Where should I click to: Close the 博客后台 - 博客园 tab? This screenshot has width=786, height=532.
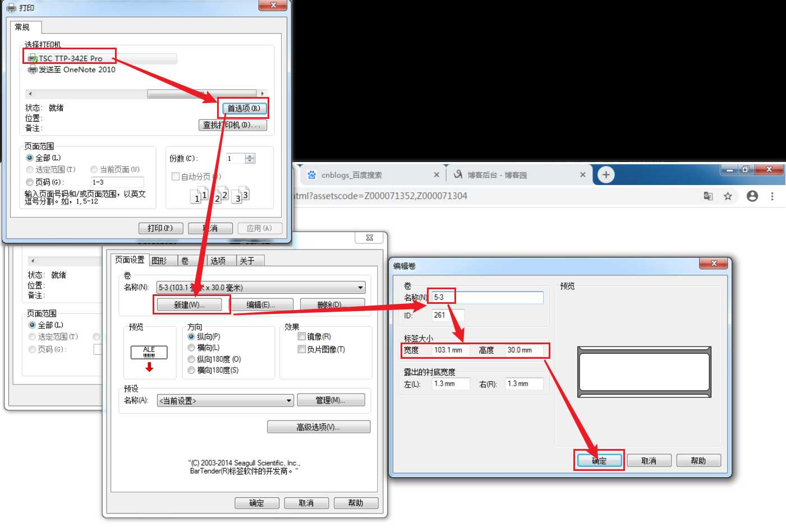point(582,175)
